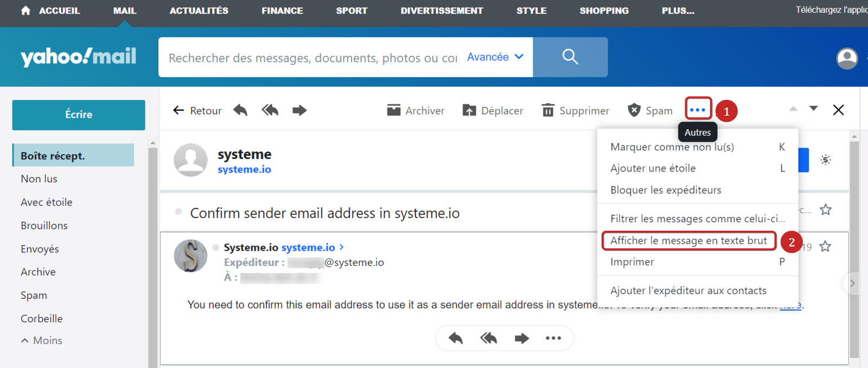This screenshot has height=368, width=868.
Task: Open ACTUALITÉS in top navigation
Action: [x=199, y=11]
